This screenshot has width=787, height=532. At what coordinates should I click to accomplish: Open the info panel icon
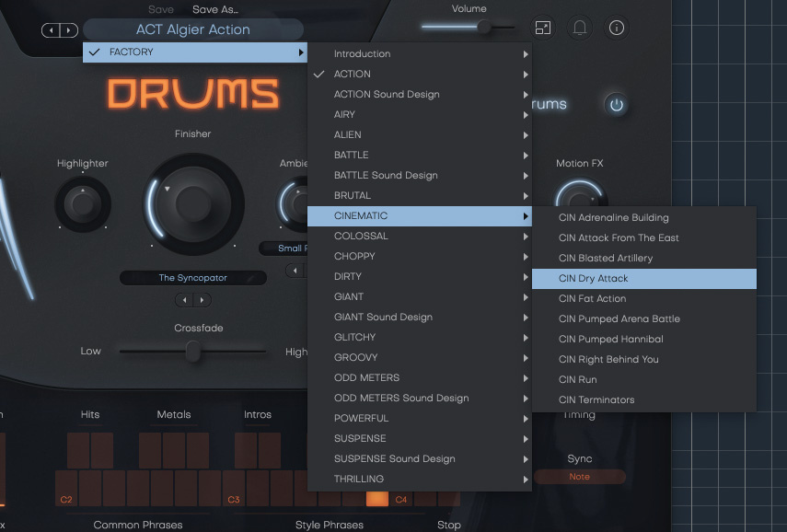(616, 28)
